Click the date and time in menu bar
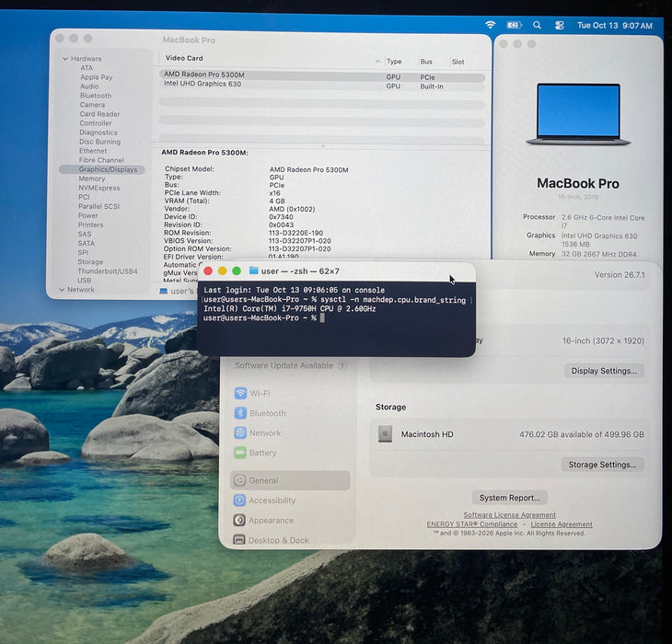 [615, 26]
